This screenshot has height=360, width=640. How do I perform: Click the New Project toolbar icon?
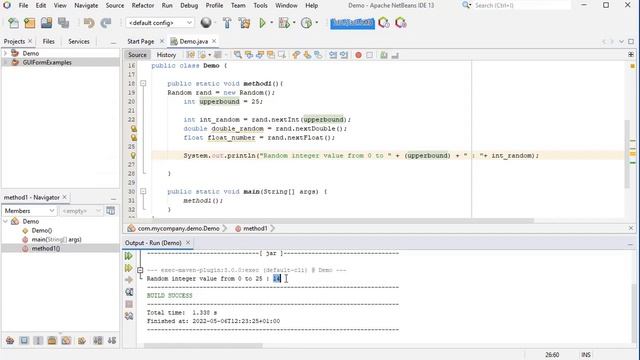30,23
